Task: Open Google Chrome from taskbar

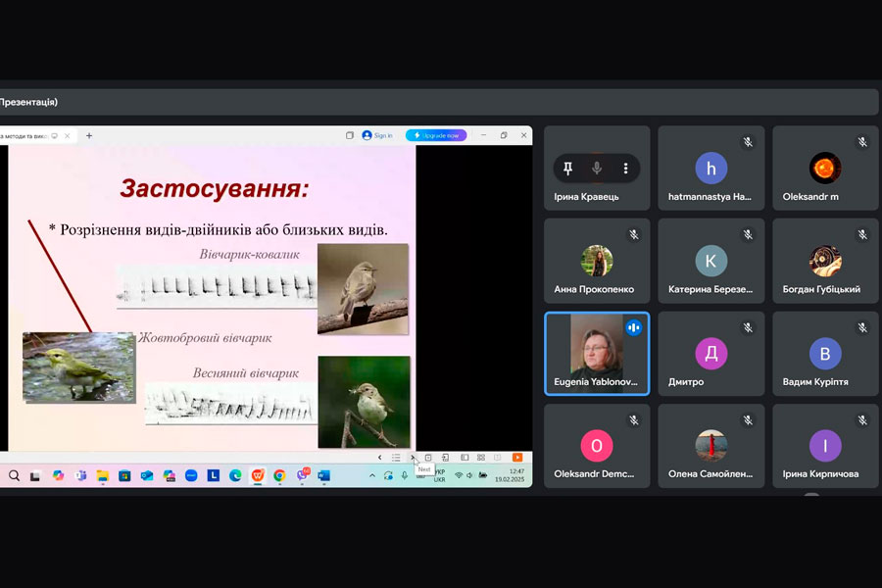Action: click(x=279, y=475)
